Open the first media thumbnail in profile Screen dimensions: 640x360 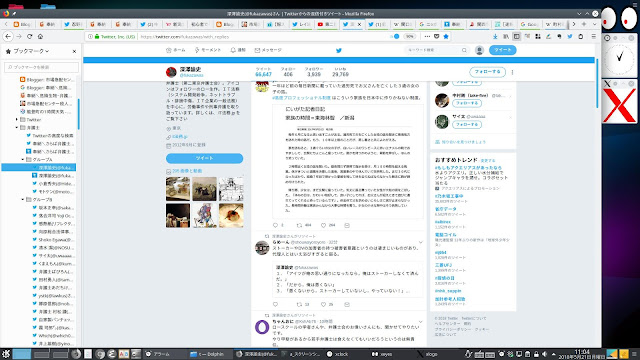[178, 189]
